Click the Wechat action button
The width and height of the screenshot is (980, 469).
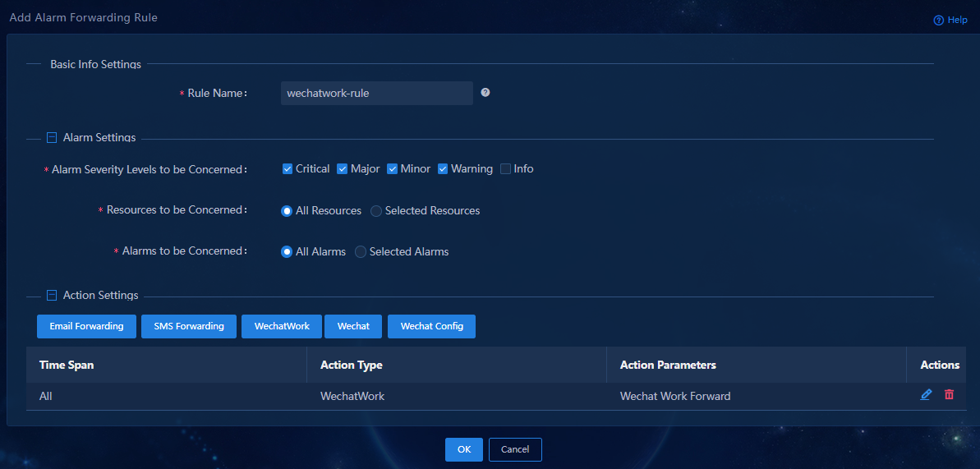(x=353, y=326)
